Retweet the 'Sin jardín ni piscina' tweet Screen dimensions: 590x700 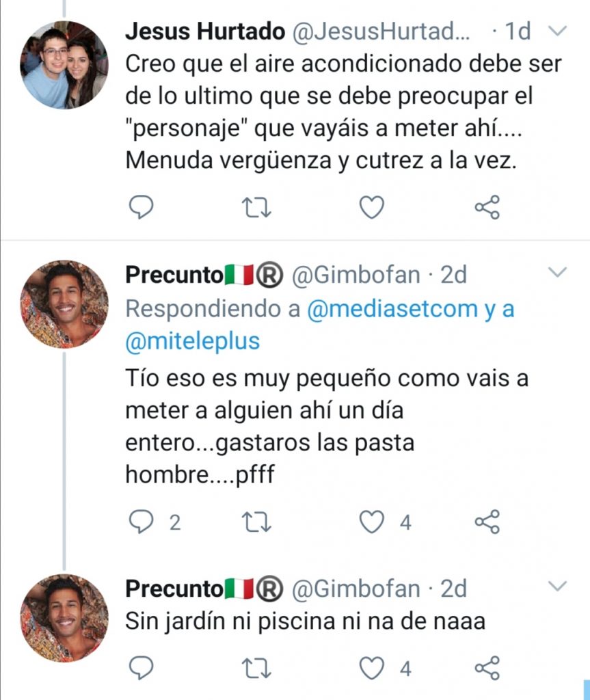tap(257, 667)
